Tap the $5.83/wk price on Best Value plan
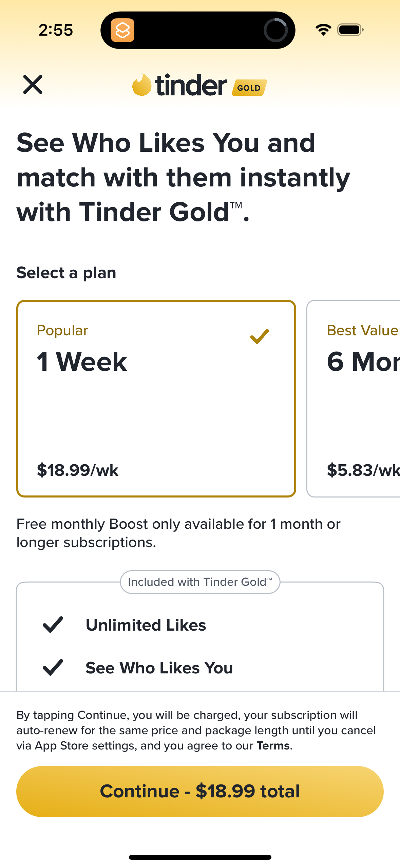Viewport: 400px width, 868px height. click(x=362, y=470)
